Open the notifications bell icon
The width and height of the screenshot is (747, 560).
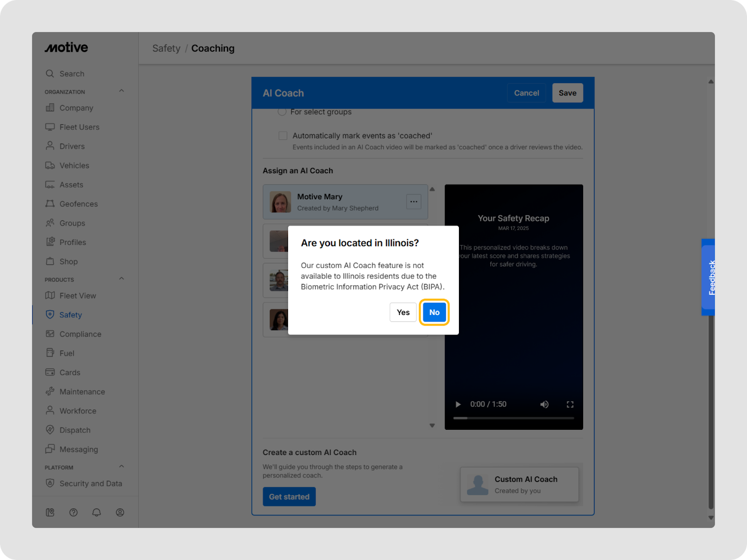tap(97, 512)
